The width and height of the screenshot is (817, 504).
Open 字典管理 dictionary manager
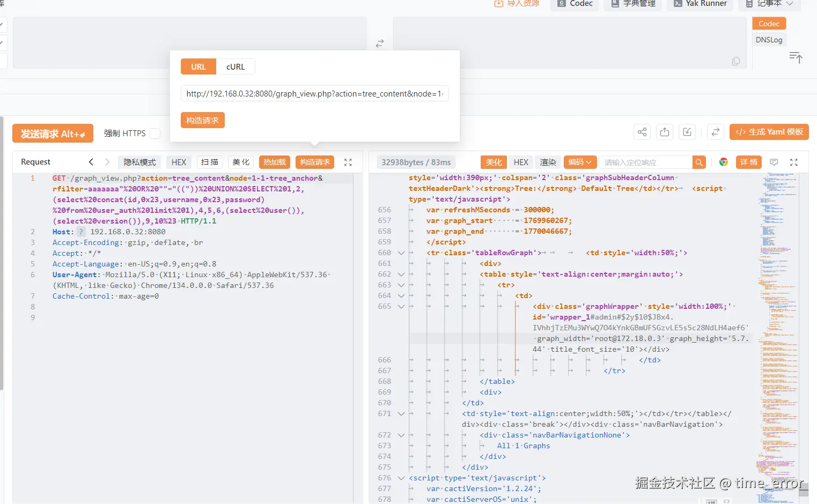pyautogui.click(x=633, y=4)
